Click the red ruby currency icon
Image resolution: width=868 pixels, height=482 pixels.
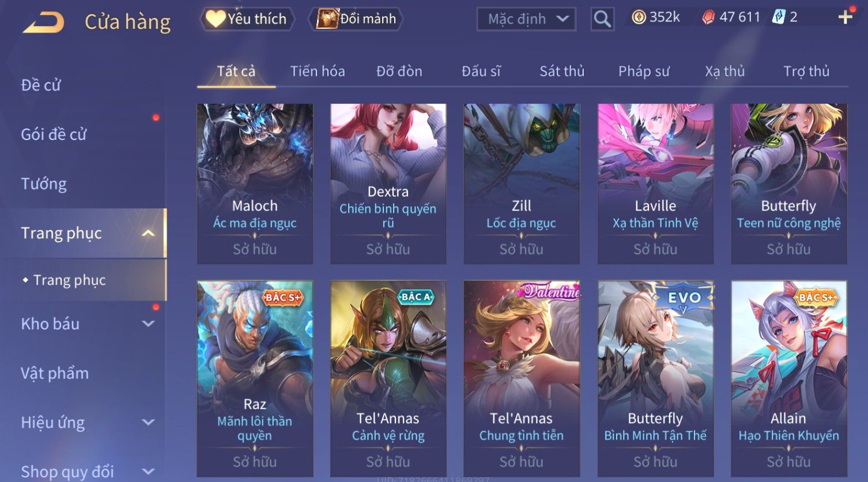(708, 17)
